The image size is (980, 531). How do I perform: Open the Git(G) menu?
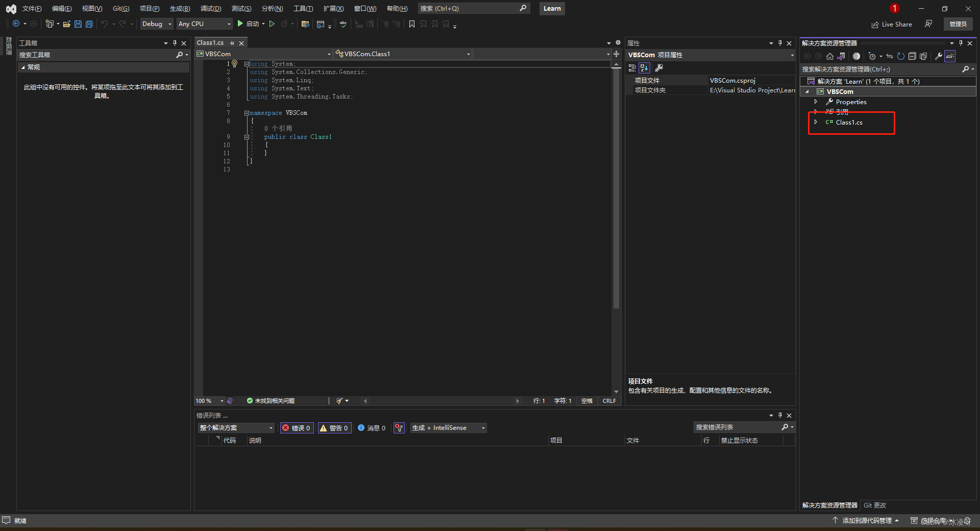pyautogui.click(x=120, y=8)
